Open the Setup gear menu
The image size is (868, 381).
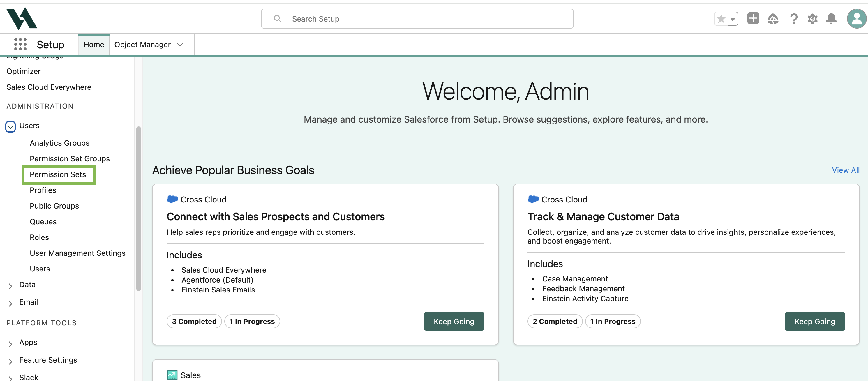812,19
